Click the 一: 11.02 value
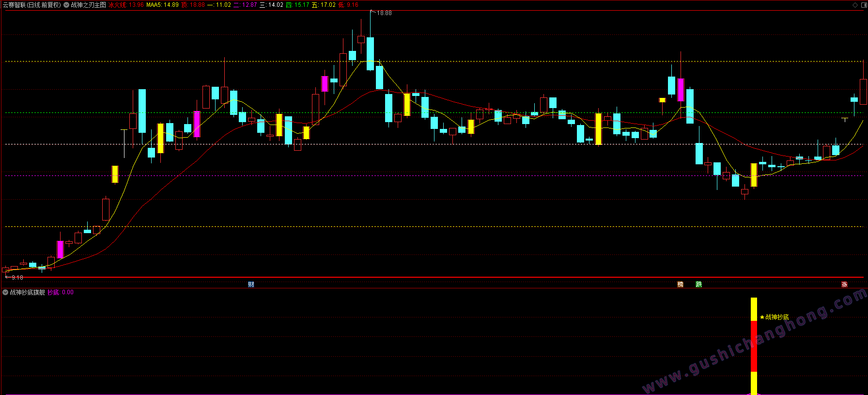Viewport: 868px width, 395px height. pos(219,5)
